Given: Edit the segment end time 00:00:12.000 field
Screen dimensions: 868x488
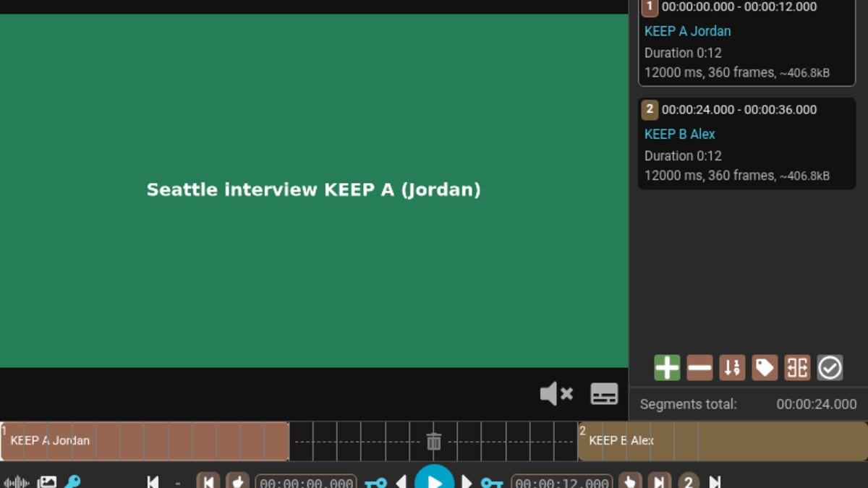Looking at the screenshot, I should tap(562, 482).
